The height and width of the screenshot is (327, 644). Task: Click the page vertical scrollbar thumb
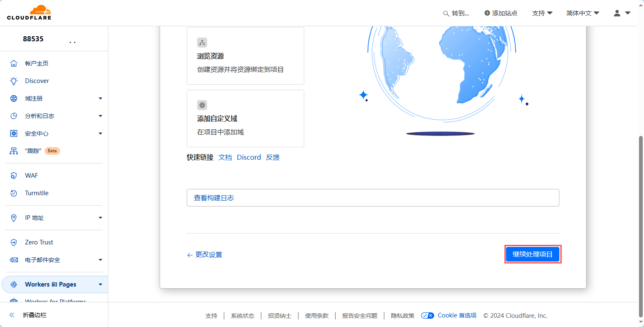pyautogui.click(x=641, y=226)
